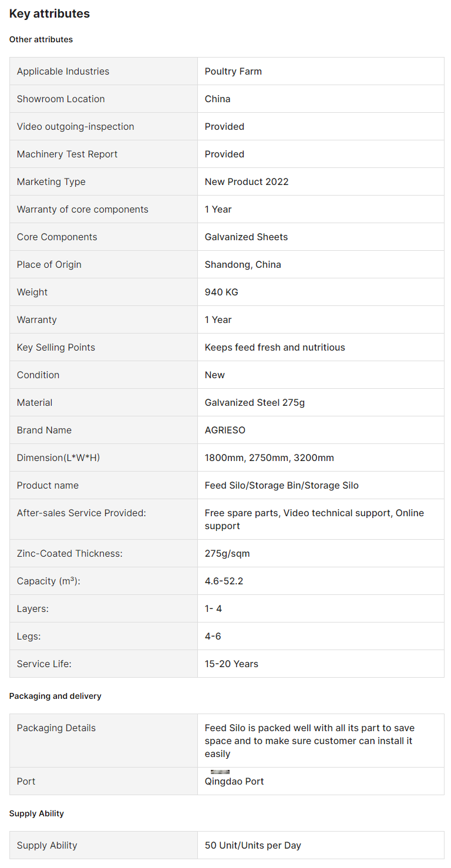
Task: Click the 275g/sqm zinc-coated thickness value
Action: click(227, 553)
